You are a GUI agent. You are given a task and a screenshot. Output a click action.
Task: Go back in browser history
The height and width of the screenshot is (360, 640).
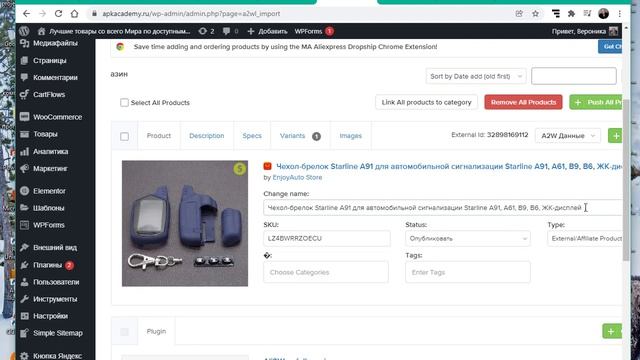(x=27, y=13)
